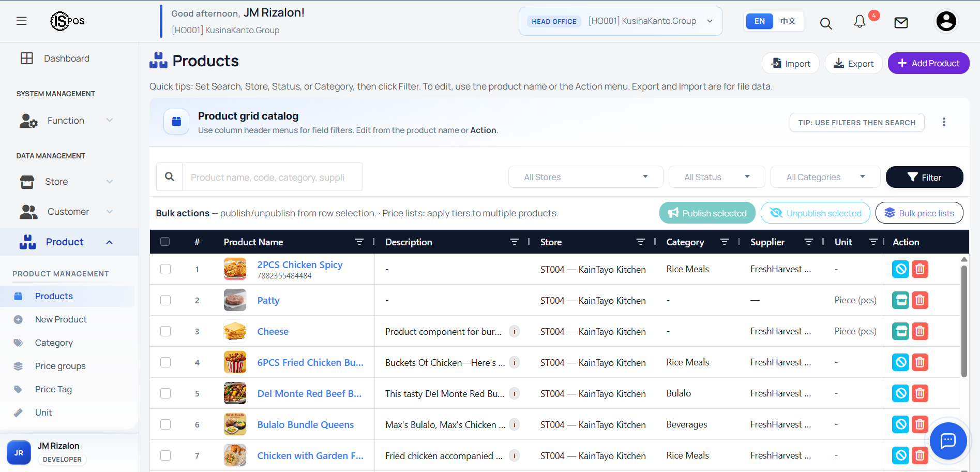Click the green store icon for Patty
Image resolution: width=980 pixels, height=472 pixels.
(x=901, y=300)
